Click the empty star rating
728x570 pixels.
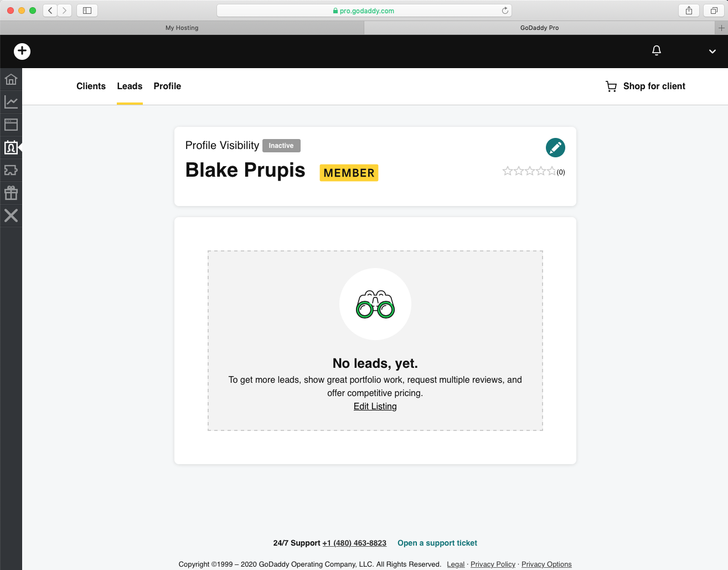529,171
